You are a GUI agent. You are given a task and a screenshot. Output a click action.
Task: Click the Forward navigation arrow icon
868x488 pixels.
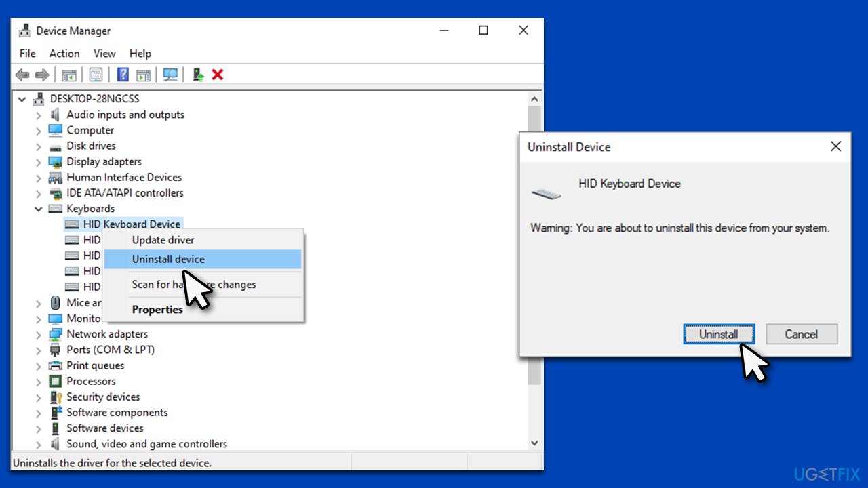pos(42,75)
